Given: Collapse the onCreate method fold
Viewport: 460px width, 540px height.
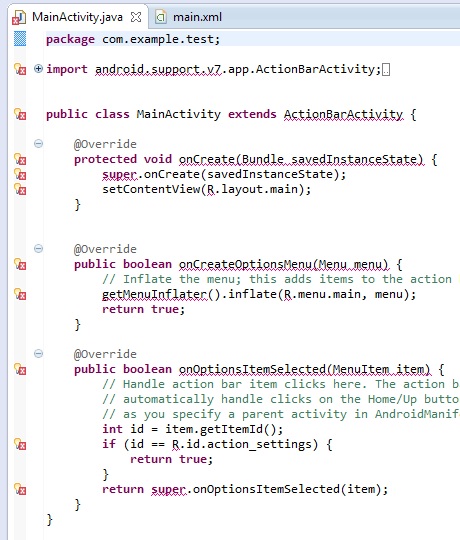Looking at the screenshot, I should point(39,144).
